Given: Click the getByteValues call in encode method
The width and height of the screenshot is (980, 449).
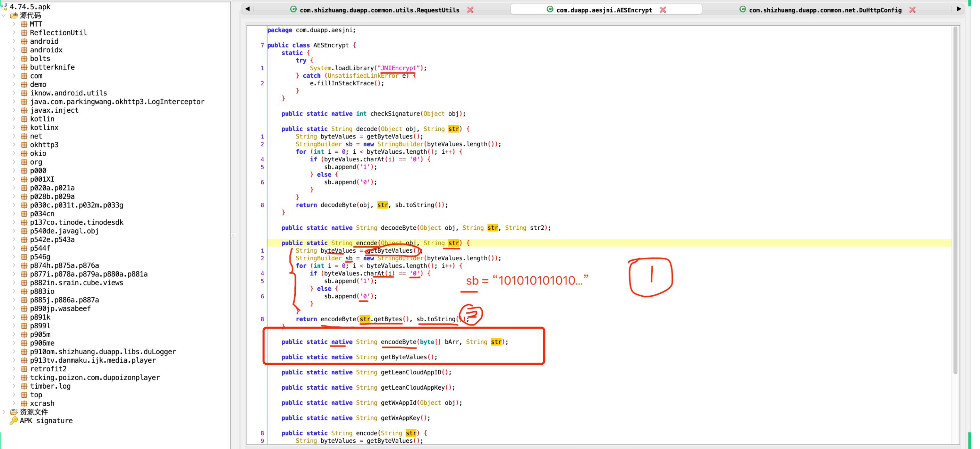Looking at the screenshot, I should pyautogui.click(x=390, y=251).
